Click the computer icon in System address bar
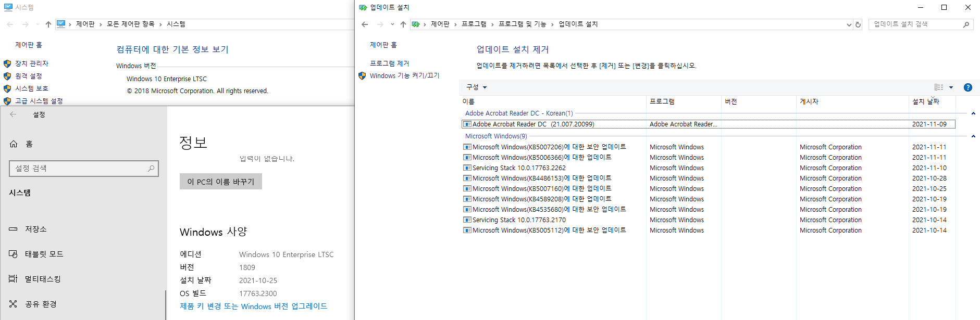Viewport: 980px width, 320px height. pos(61,24)
